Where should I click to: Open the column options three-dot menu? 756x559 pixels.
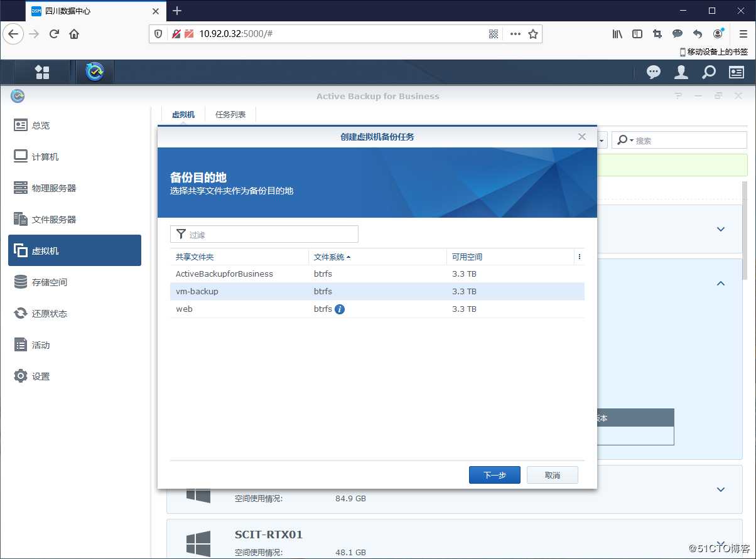(579, 257)
